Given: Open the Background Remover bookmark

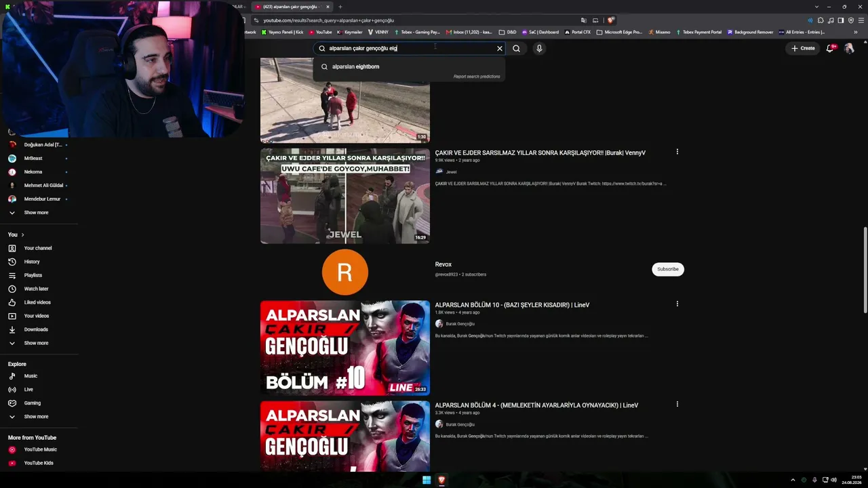Looking at the screenshot, I should click(750, 32).
